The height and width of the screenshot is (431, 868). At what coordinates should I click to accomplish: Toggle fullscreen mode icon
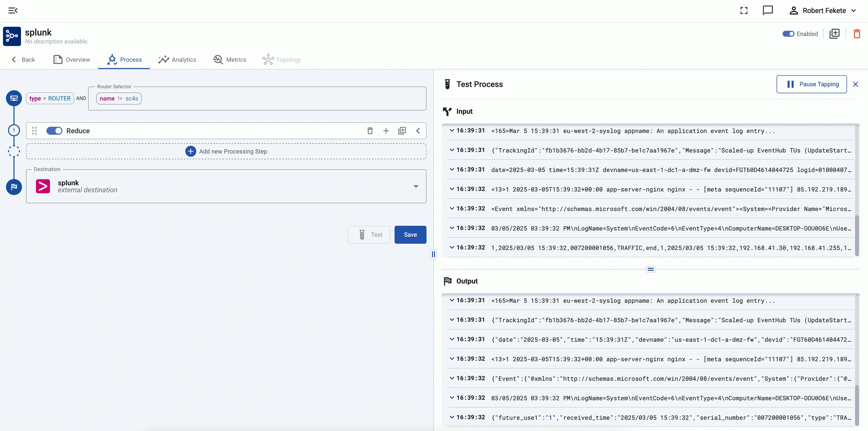tap(744, 11)
